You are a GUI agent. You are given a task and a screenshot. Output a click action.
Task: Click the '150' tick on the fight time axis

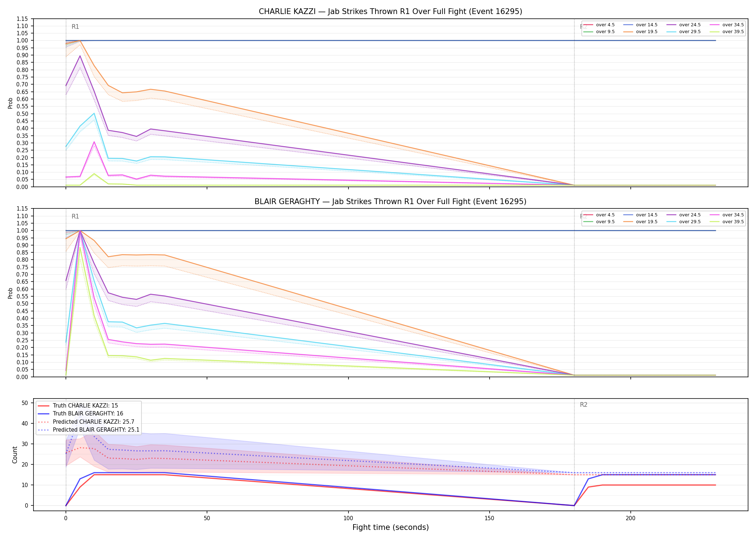[490, 518]
